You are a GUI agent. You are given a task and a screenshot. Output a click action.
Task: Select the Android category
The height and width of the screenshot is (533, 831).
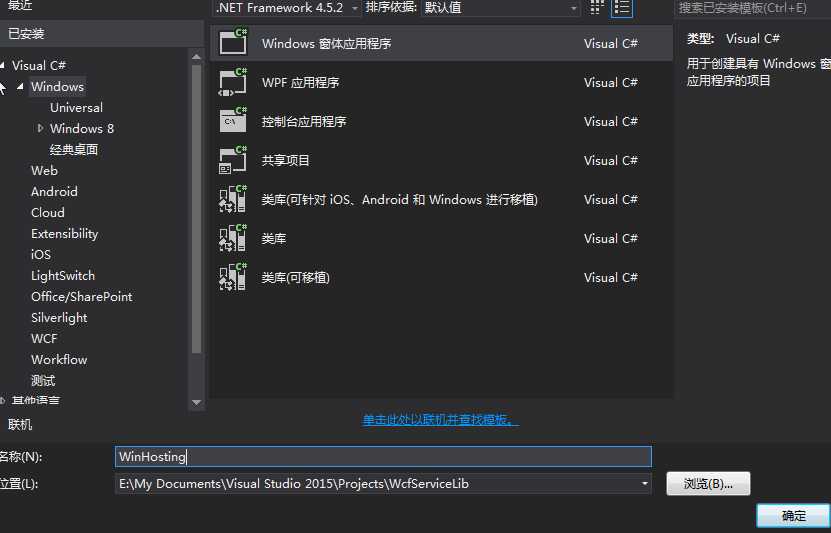coord(54,191)
